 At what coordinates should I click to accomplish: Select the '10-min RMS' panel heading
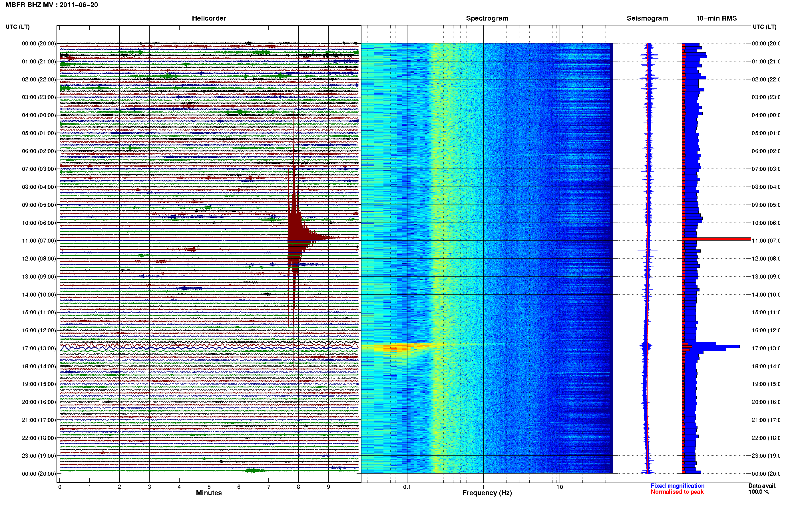tap(716, 18)
